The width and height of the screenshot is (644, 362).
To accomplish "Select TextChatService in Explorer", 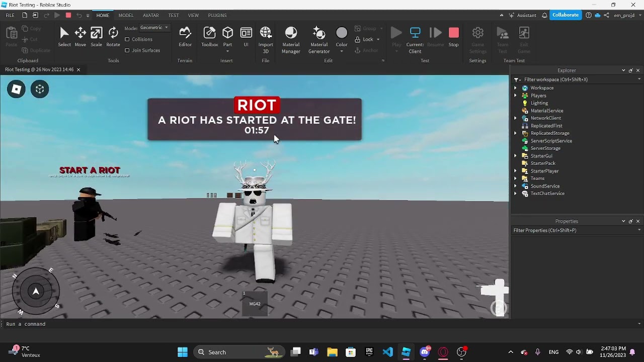I will [547, 194].
